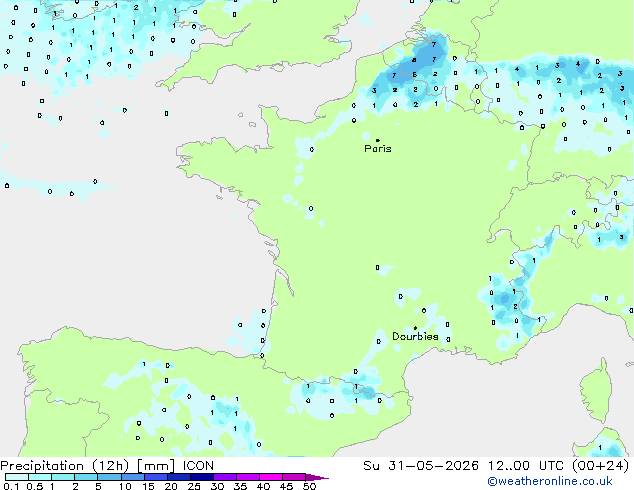Select the Dourbies location dot marker
The width and height of the screenshot is (634, 490).
pos(415,328)
